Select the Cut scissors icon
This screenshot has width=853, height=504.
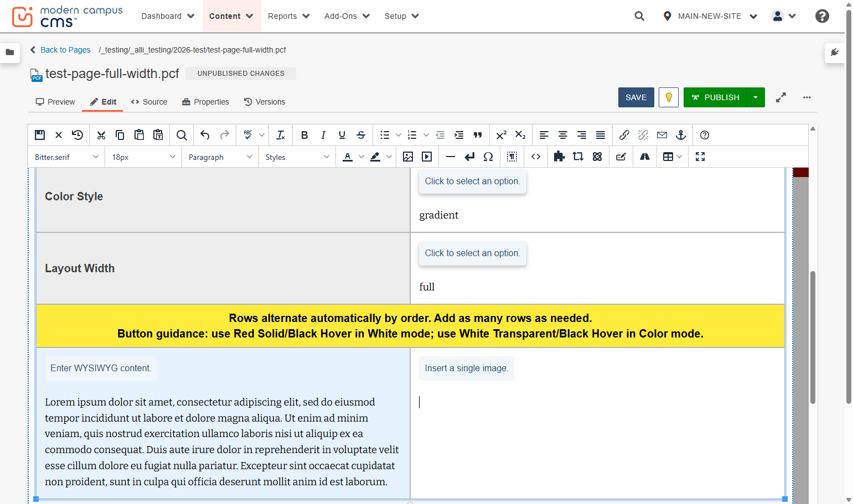(101, 135)
